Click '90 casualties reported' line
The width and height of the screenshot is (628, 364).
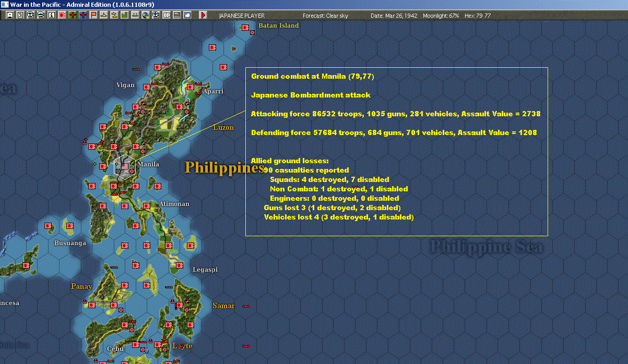click(x=306, y=170)
